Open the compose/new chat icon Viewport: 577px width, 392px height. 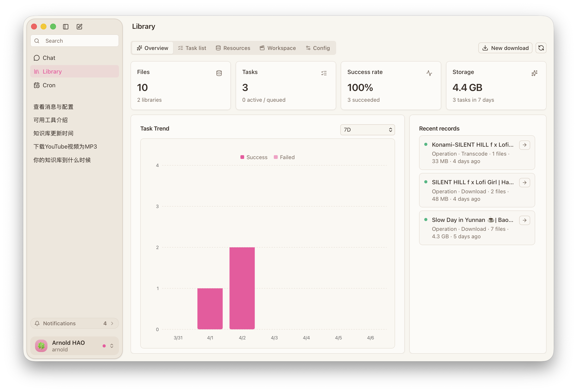pos(79,27)
